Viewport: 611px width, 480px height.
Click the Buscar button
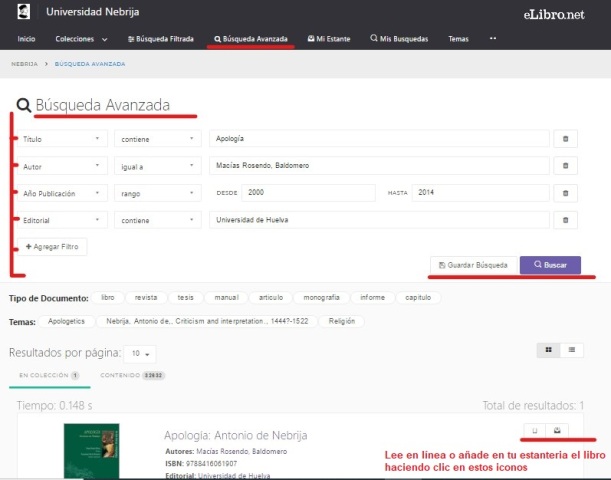[550, 265]
